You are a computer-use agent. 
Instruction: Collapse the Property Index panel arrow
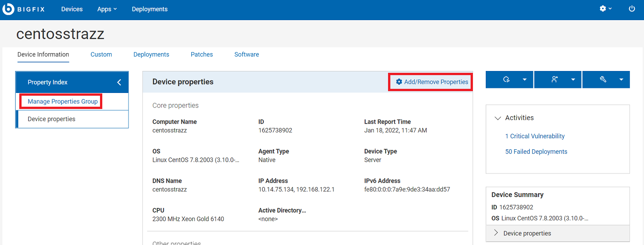[x=119, y=82]
